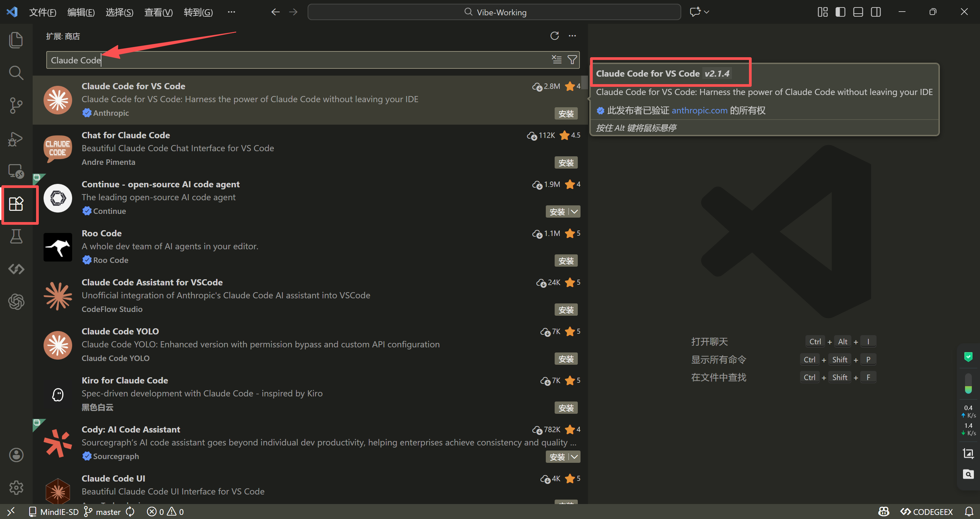Open the anthropic.com publisher link
This screenshot has height=519, width=980.
(x=699, y=110)
